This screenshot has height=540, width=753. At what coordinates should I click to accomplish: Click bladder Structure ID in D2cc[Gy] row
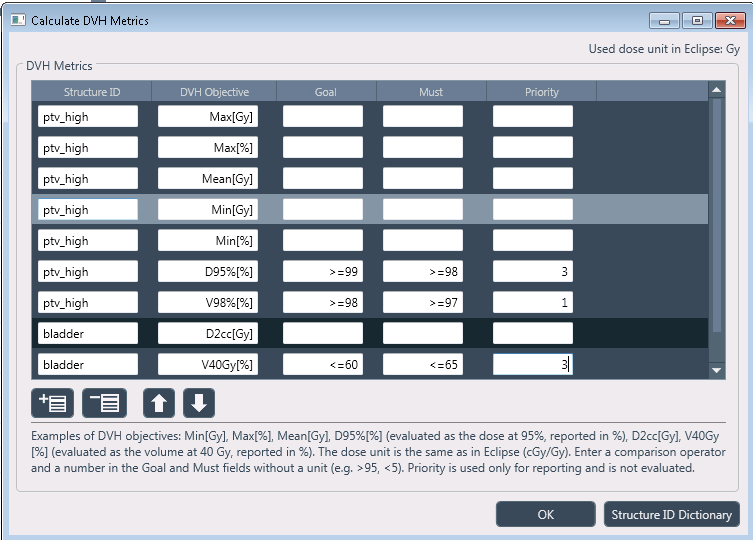click(88, 333)
